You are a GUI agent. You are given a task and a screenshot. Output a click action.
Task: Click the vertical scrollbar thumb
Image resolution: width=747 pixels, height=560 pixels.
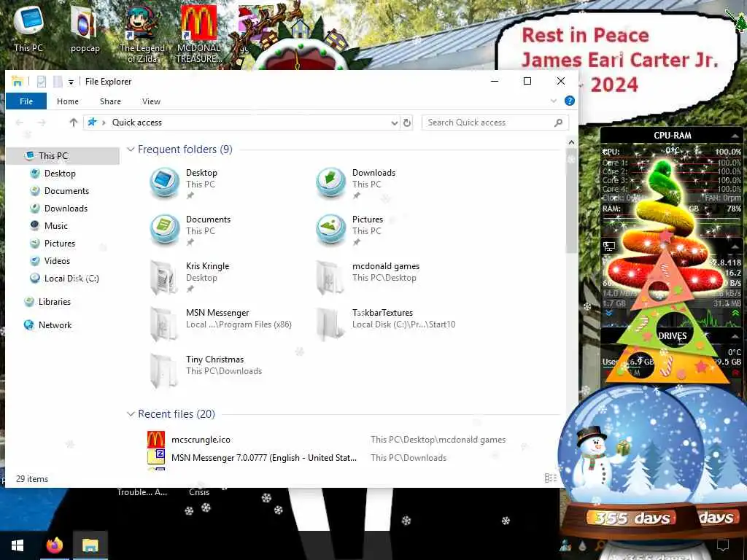coord(571,201)
